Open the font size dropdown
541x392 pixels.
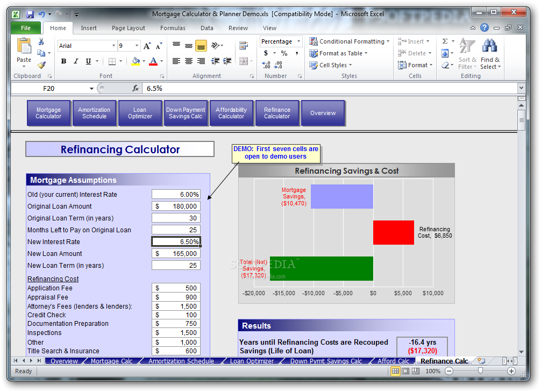coord(137,46)
